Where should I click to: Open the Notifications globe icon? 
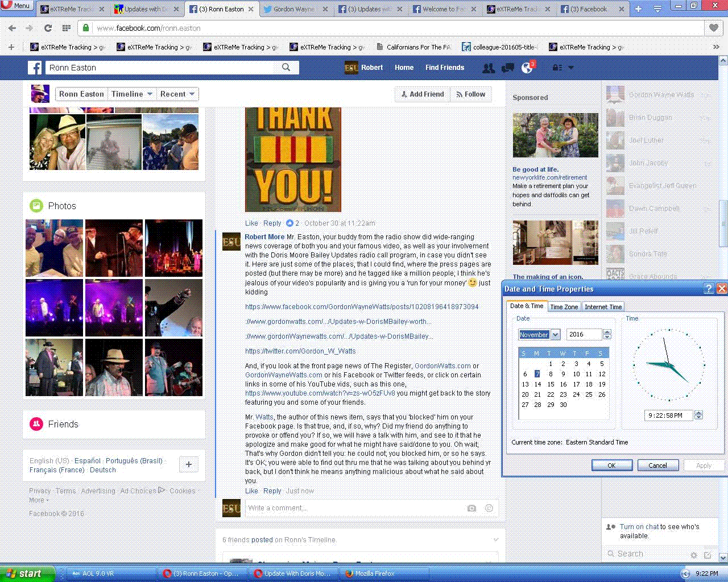[x=527, y=68]
